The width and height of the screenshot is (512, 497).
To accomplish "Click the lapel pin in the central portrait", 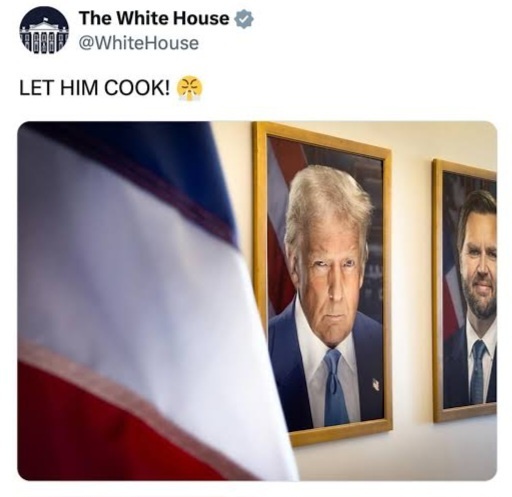I will coord(376,385).
